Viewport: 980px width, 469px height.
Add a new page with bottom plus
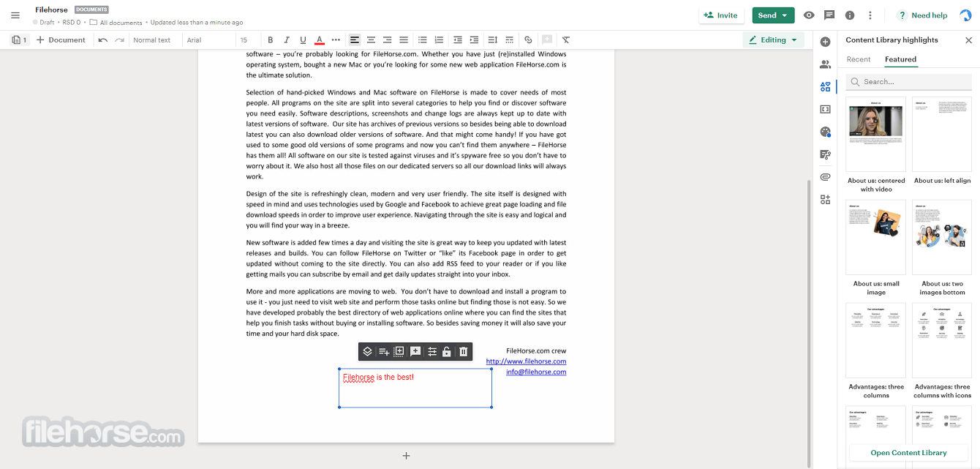(x=406, y=456)
